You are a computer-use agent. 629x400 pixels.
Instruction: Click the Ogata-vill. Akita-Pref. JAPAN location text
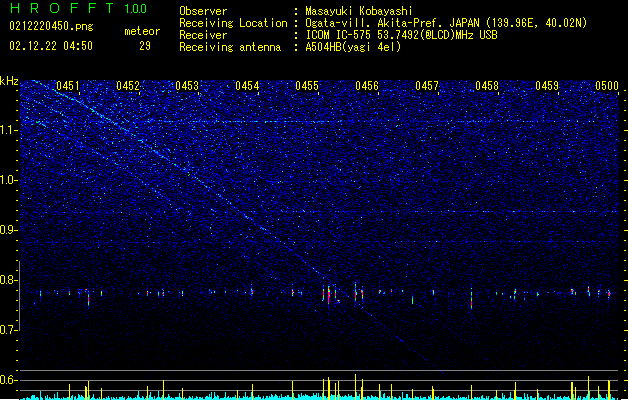pos(446,23)
